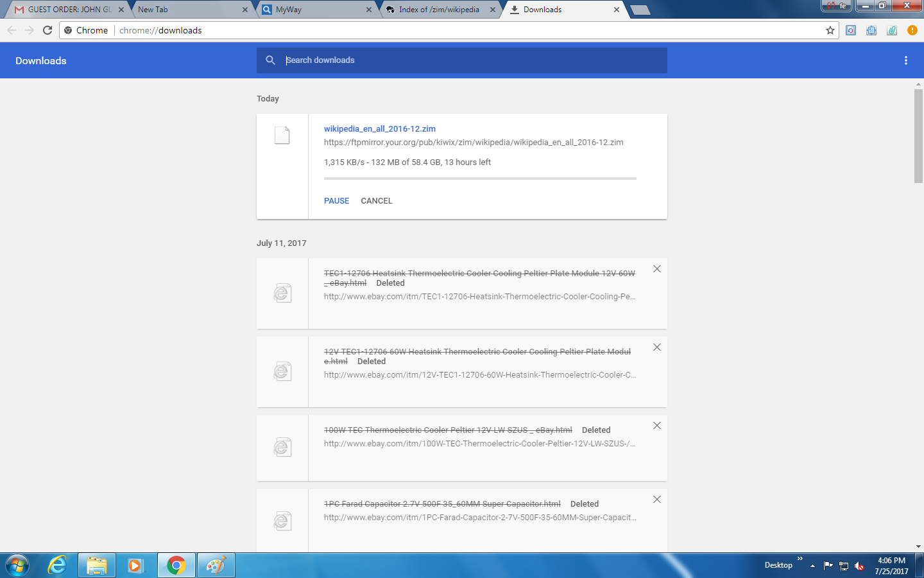
Task: Click the Chrome icon in the taskbar
Action: 176,565
